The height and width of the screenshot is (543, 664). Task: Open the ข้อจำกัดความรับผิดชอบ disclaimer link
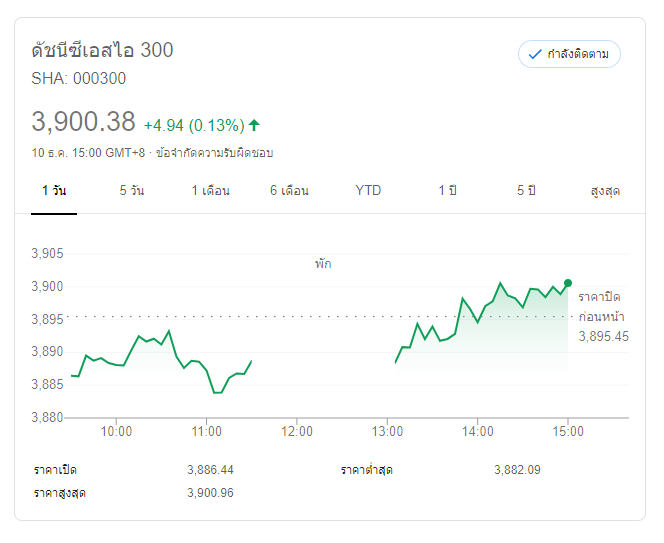(214, 153)
